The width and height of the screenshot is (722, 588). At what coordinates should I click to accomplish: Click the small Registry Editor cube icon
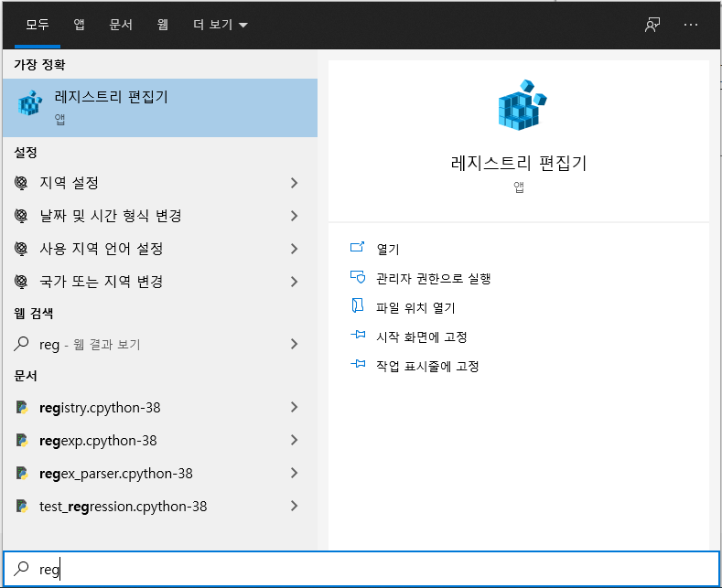click(x=30, y=103)
